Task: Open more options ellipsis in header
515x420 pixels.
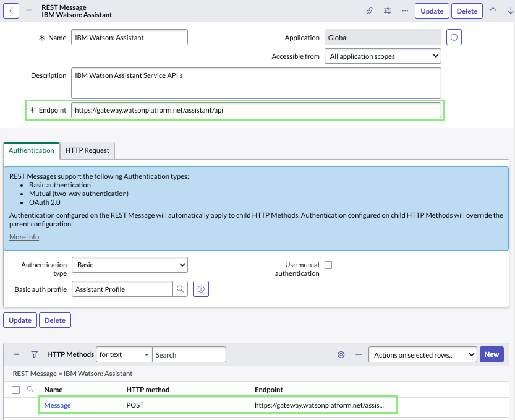Action: (x=405, y=11)
